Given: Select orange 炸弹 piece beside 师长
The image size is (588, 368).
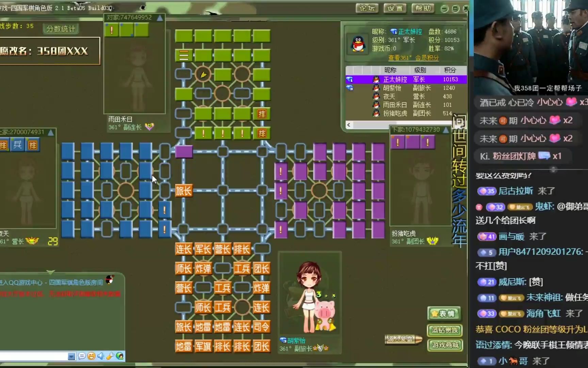Looking at the screenshot, I should click(x=203, y=269).
